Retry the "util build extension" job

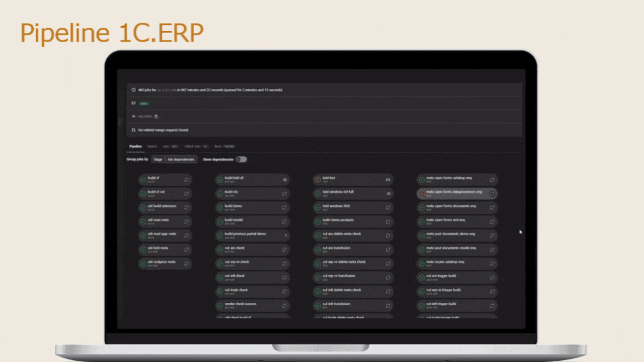pos(187,207)
